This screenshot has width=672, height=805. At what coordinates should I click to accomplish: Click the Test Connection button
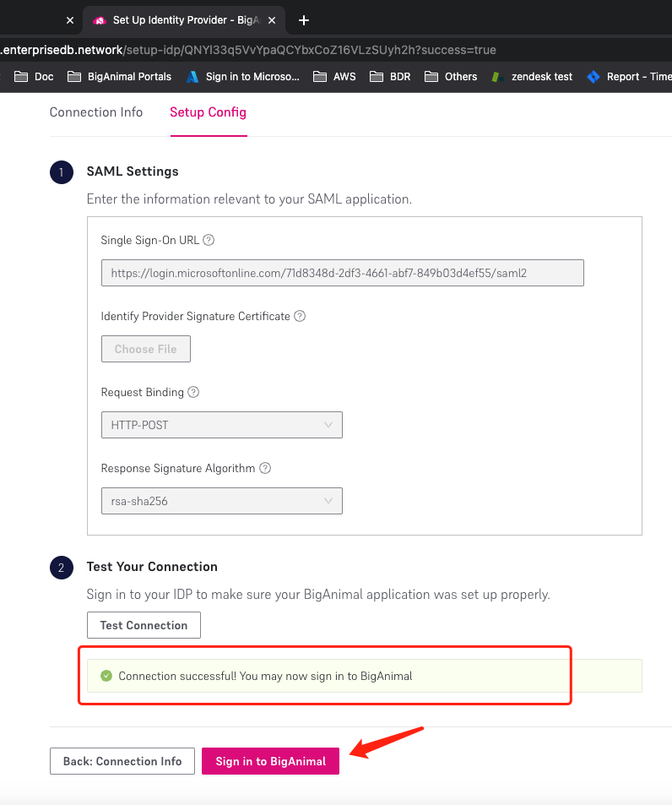144,625
